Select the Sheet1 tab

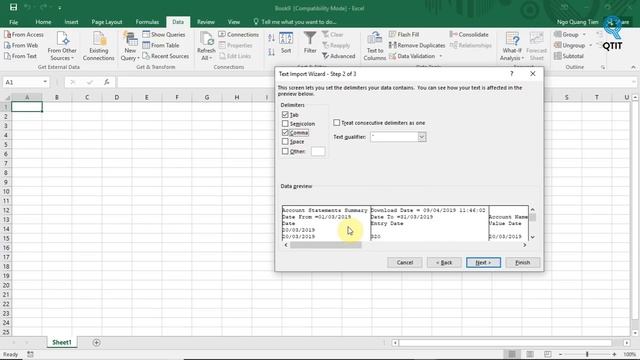62,342
